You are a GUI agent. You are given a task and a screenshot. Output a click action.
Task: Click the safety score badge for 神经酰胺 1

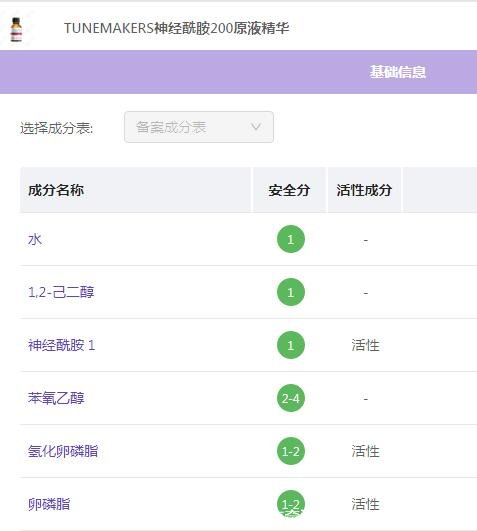tap(291, 345)
